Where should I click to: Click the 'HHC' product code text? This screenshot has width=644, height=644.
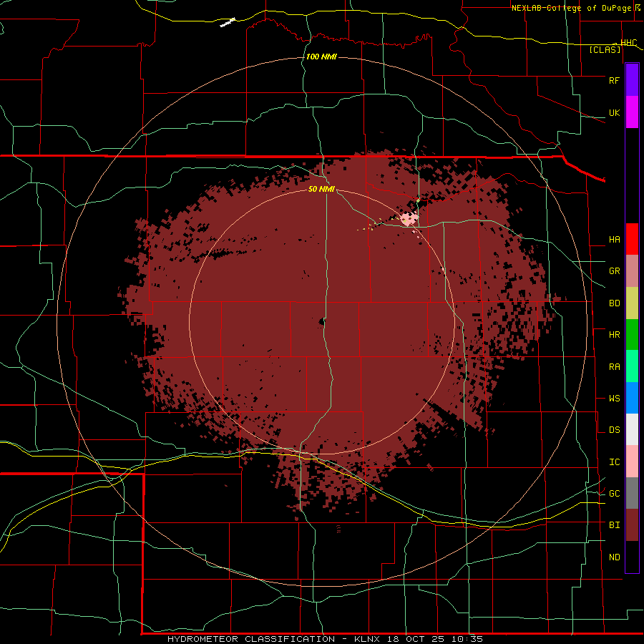point(628,43)
